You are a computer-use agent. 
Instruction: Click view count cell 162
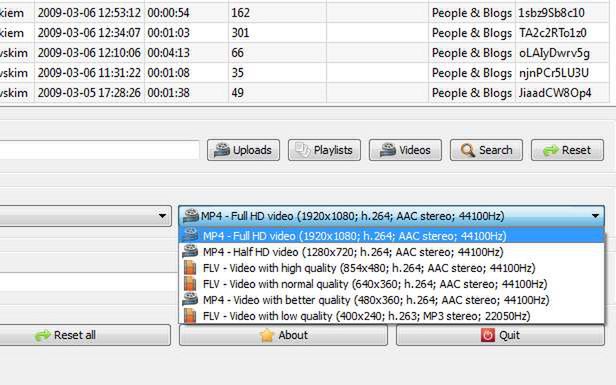coord(277,13)
